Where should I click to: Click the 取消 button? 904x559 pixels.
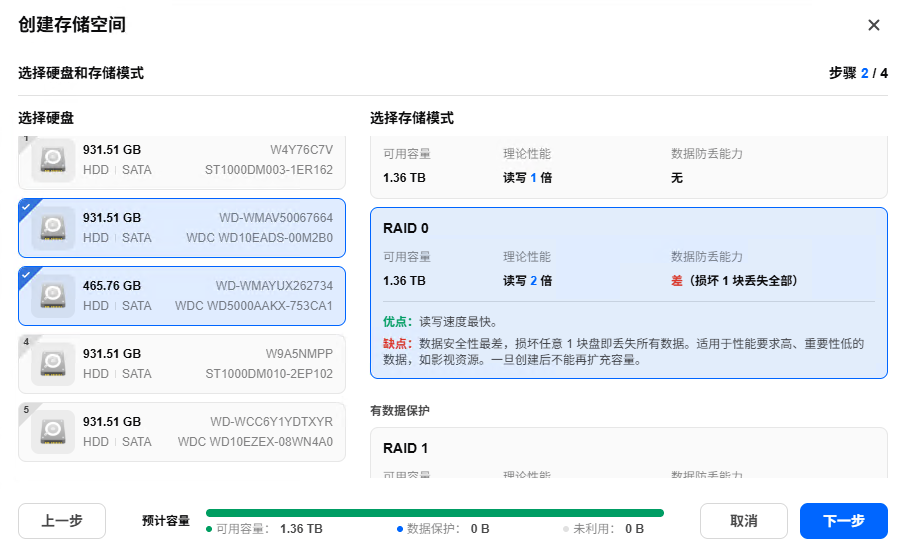744,521
